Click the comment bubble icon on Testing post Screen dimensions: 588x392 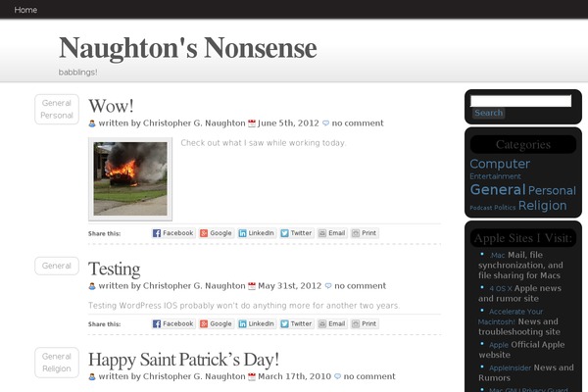tap(328, 286)
